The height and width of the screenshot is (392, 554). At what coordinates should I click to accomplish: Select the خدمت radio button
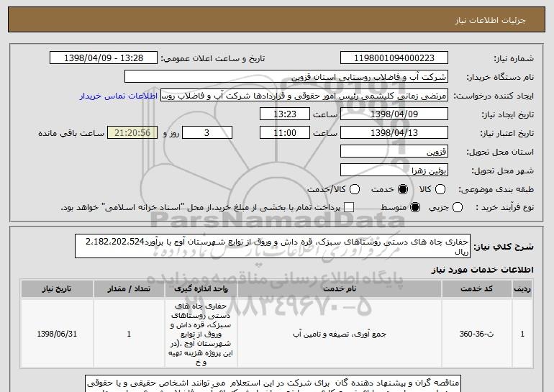coord(403,189)
